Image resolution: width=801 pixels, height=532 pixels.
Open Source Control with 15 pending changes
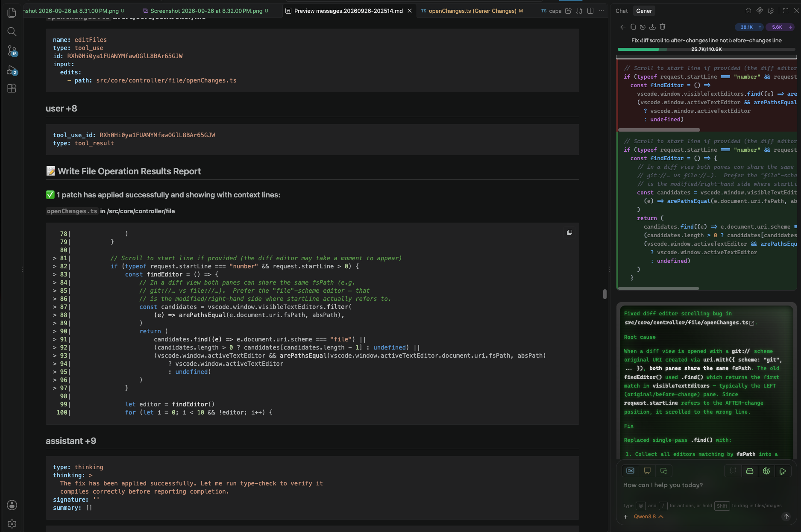coord(12,51)
